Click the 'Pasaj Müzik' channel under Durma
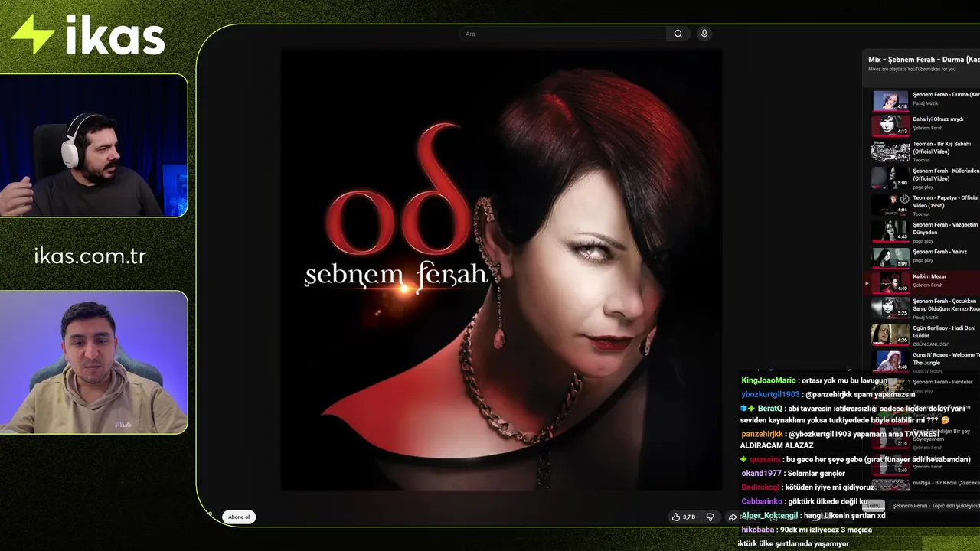This screenshot has width=980, height=551. click(925, 103)
